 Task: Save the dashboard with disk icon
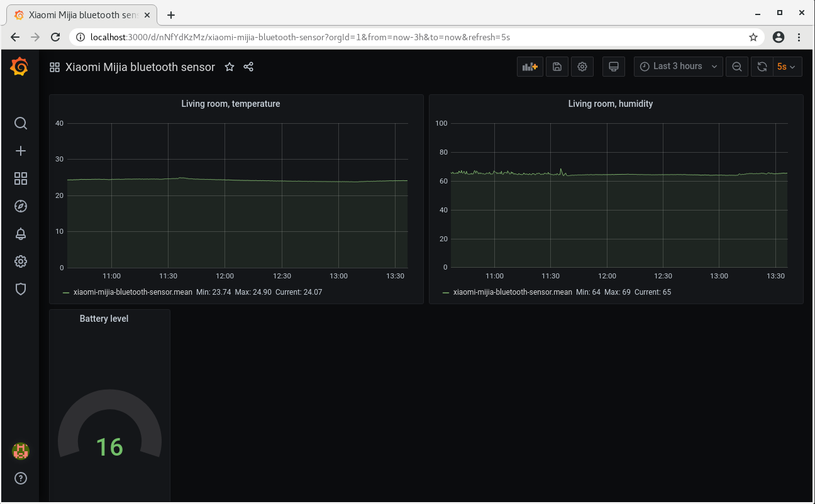coord(557,67)
